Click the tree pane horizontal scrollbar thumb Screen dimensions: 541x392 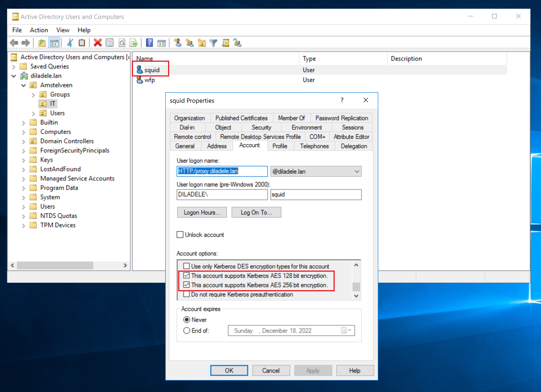(x=55, y=265)
